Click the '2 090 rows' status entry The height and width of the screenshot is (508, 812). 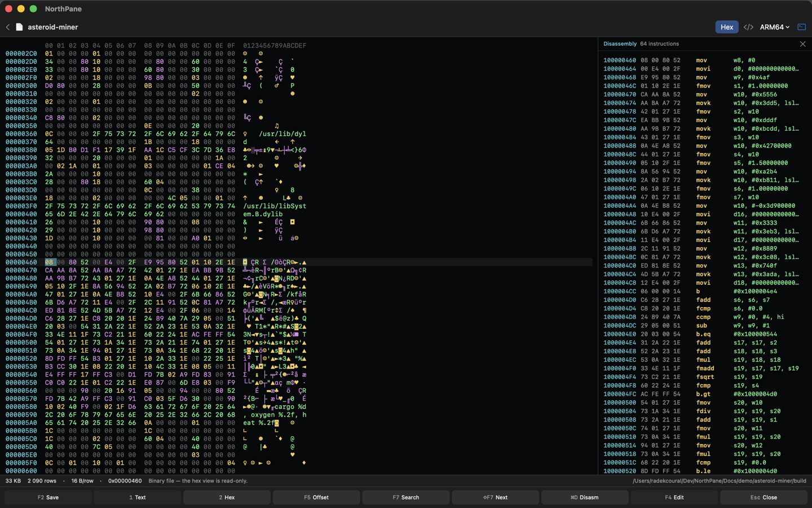point(42,481)
